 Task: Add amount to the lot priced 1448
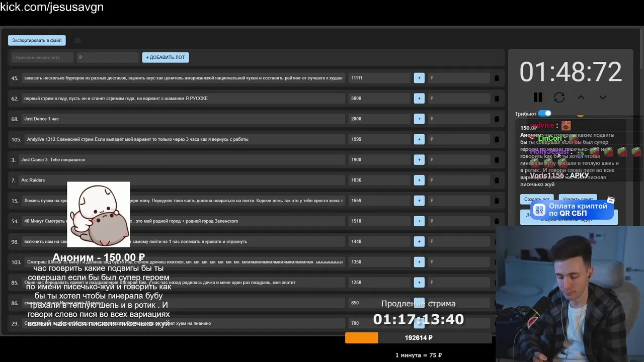419,241
